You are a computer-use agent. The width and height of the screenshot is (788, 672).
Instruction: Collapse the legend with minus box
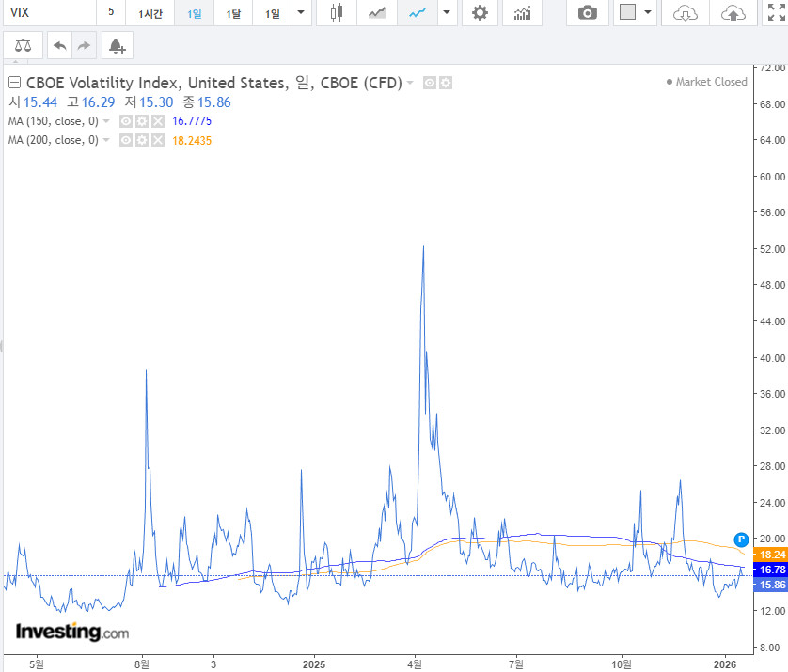tap(14, 83)
